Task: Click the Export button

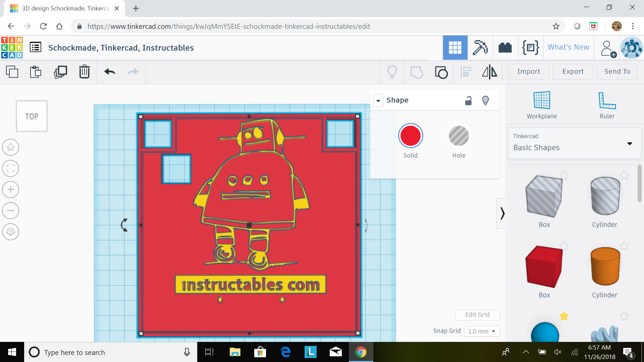Action: click(x=573, y=71)
